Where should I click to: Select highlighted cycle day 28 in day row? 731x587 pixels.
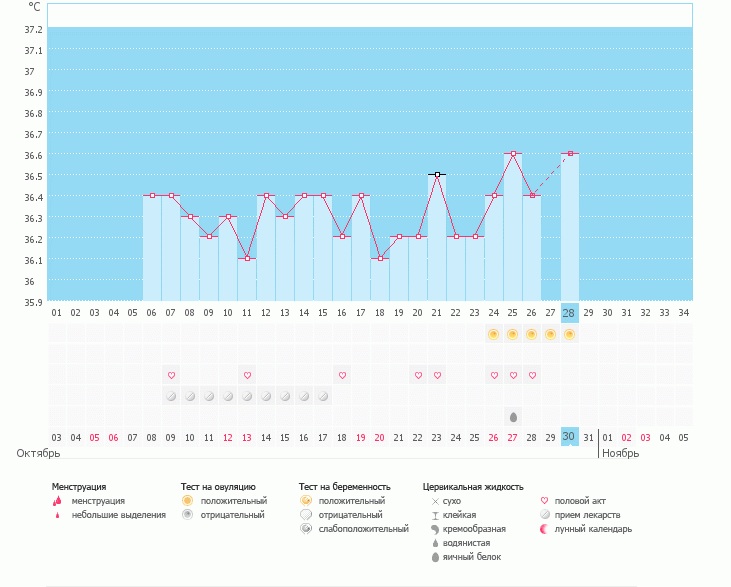click(569, 313)
